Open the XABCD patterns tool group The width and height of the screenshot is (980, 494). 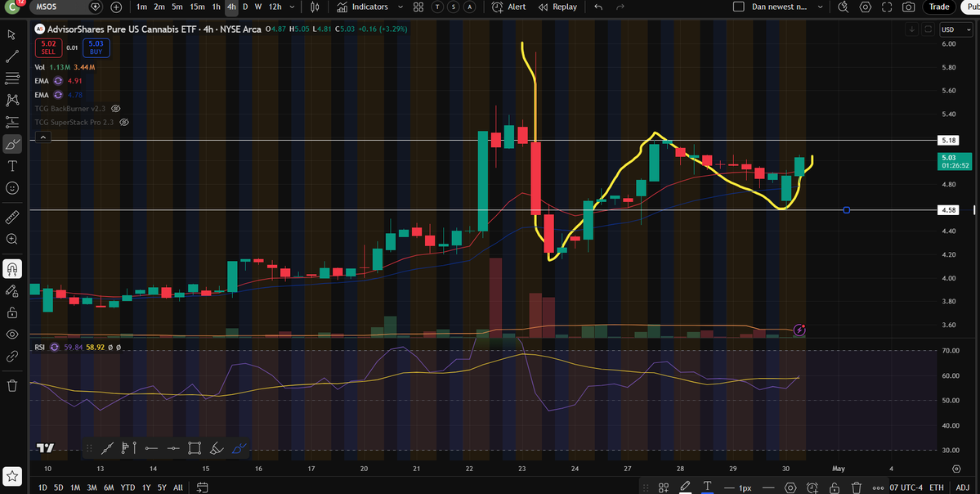(x=12, y=100)
